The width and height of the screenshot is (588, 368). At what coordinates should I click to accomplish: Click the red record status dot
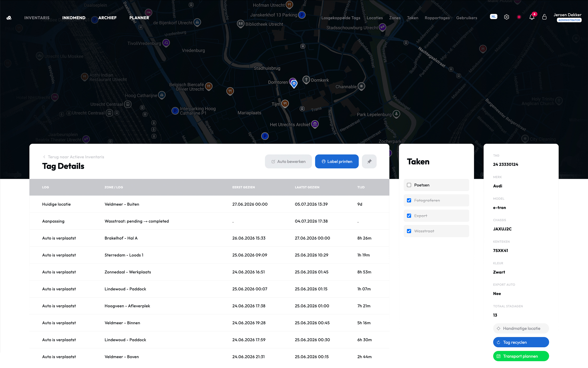tap(519, 17)
